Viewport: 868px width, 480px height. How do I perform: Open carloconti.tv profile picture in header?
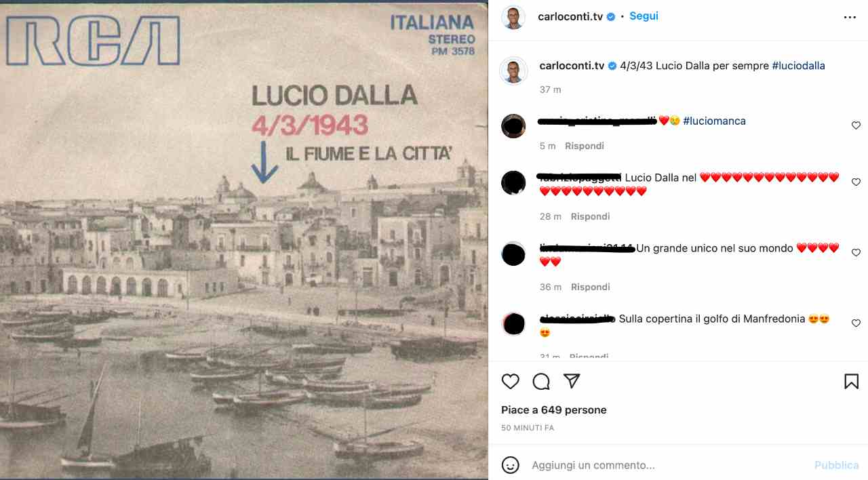[x=513, y=17]
